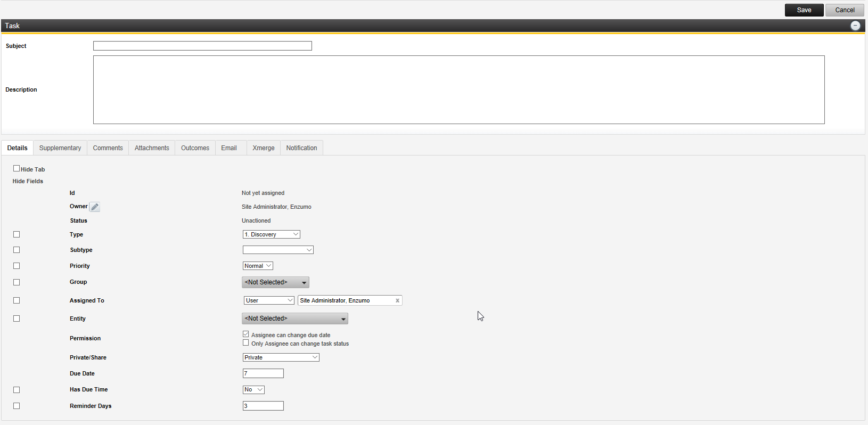The image size is (868, 425).
Task: Click the Reminder Days input field
Action: click(263, 406)
